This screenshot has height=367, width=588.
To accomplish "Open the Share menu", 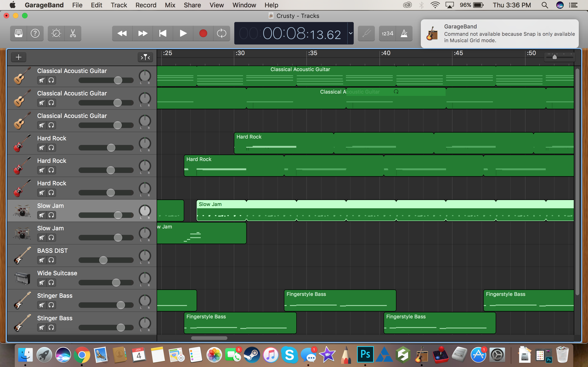I will [x=192, y=5].
